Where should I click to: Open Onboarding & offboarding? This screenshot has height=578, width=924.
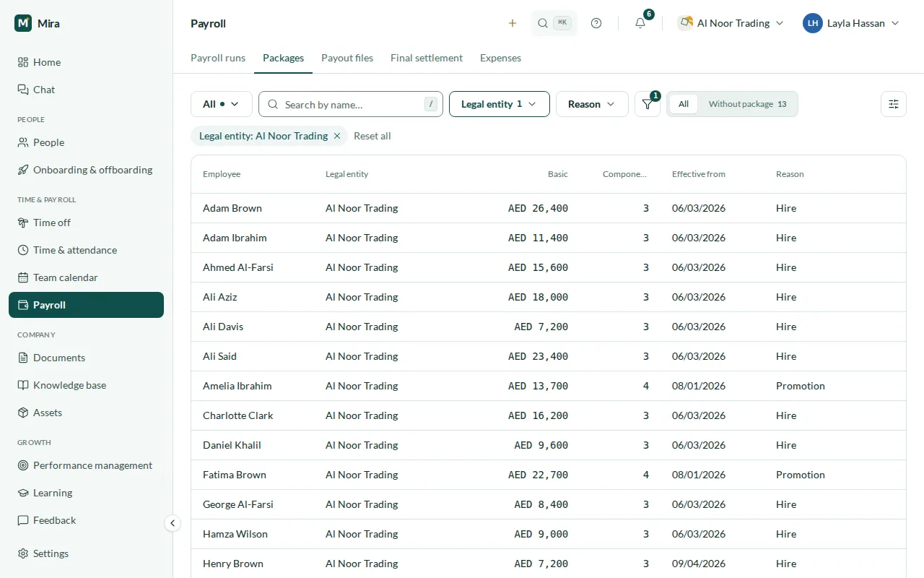pyautogui.click(x=86, y=170)
